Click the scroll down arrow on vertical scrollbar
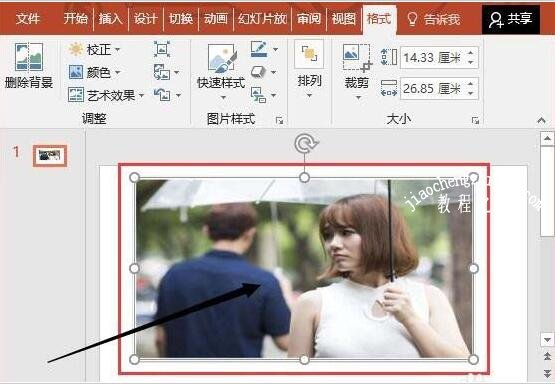The width and height of the screenshot is (555, 385). click(x=547, y=340)
